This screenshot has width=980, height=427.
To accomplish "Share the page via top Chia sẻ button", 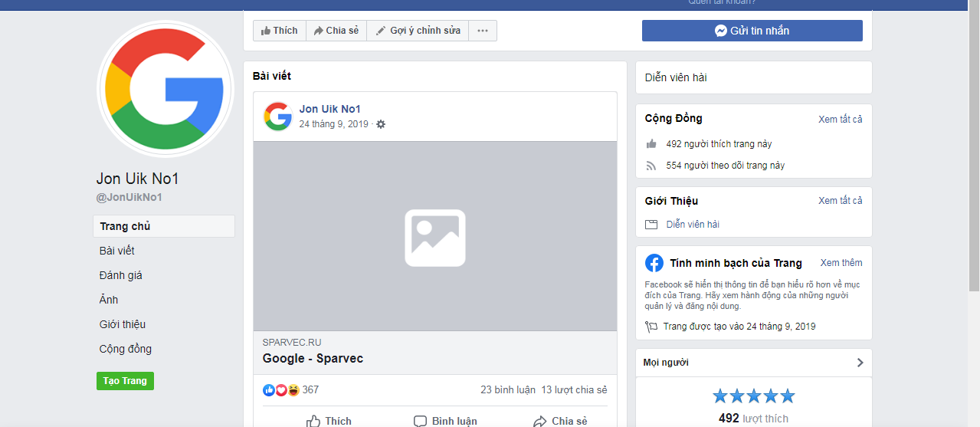I will (336, 31).
